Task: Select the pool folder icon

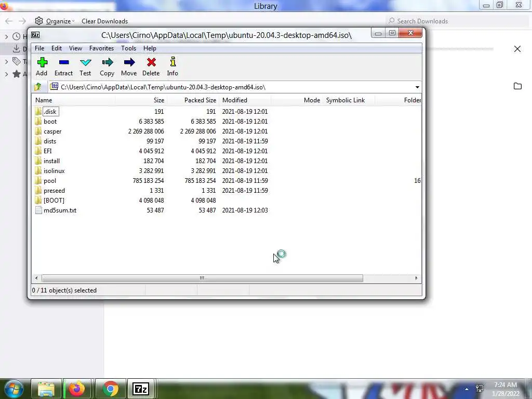Action: pyautogui.click(x=38, y=180)
